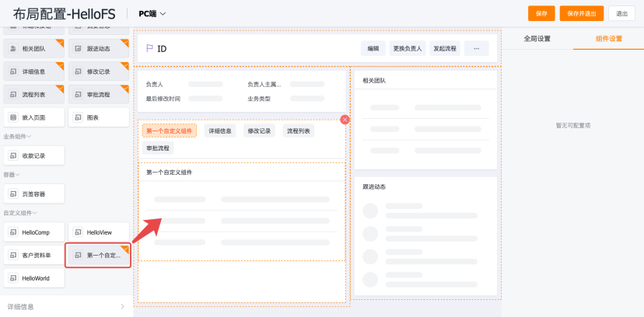Click the 更换负责人 button
This screenshot has width=644, height=317.
(x=408, y=48)
